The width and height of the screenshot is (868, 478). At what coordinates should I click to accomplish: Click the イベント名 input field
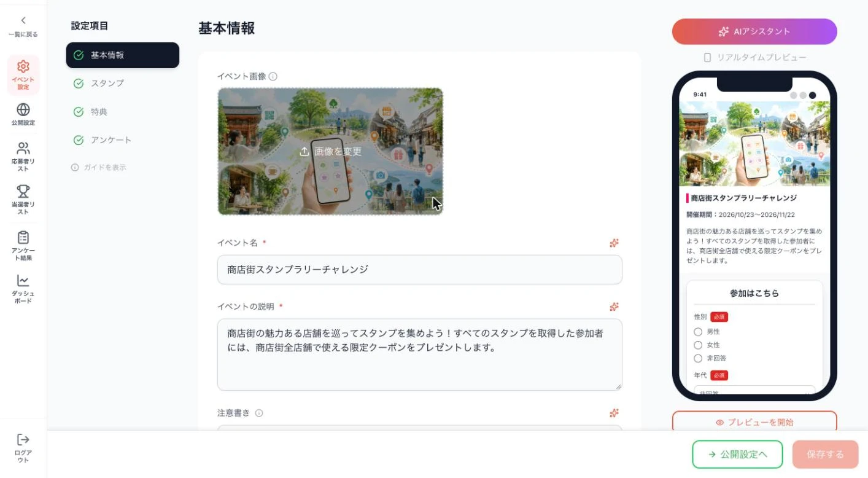pos(420,270)
